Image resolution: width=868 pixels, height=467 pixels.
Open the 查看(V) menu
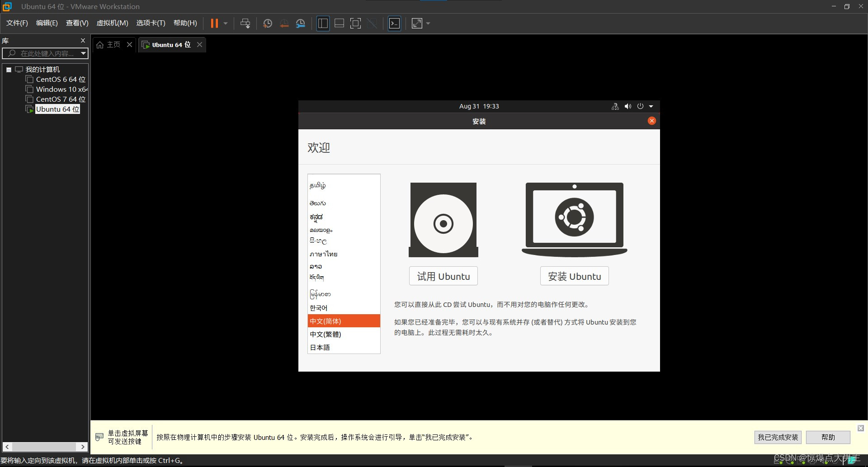click(x=77, y=23)
